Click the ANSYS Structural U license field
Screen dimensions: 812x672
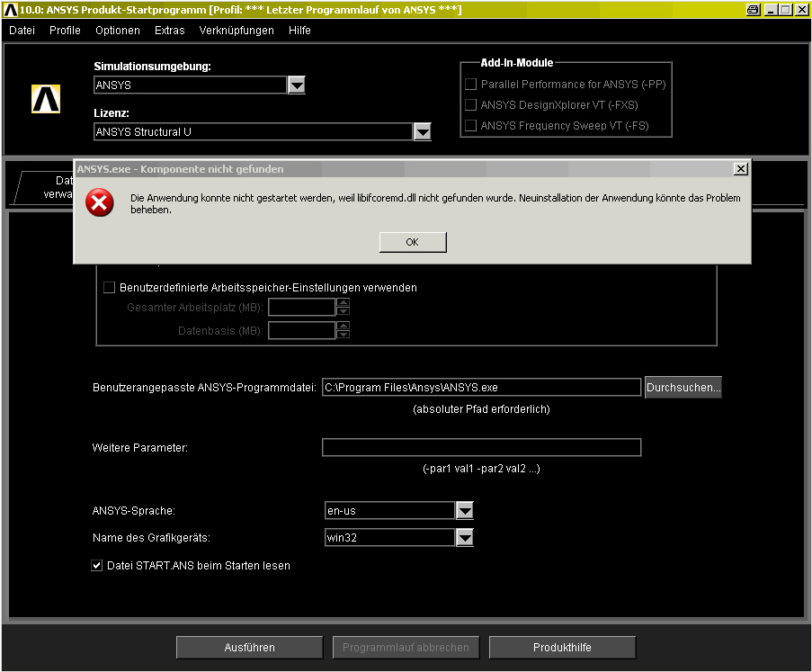point(254,132)
